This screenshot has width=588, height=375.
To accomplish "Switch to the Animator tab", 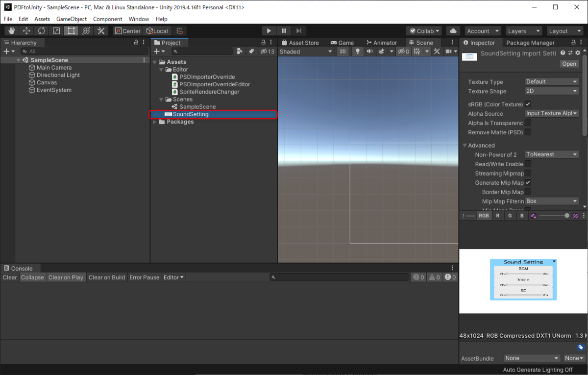I will coord(381,43).
